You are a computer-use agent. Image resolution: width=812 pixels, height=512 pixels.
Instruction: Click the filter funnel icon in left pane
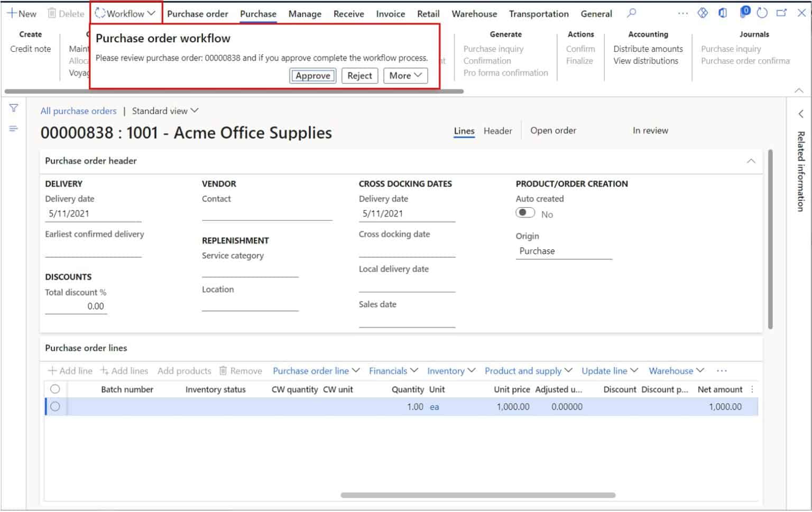pyautogui.click(x=13, y=108)
